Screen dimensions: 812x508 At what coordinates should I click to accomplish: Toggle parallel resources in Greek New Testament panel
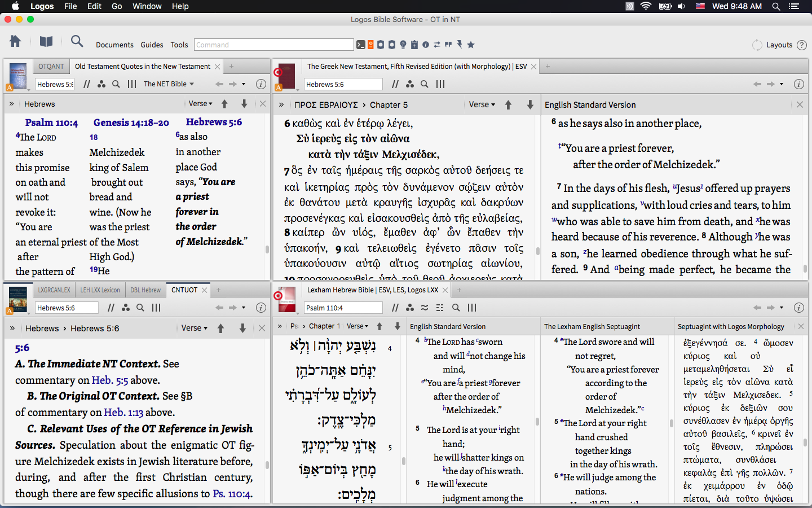[395, 84]
